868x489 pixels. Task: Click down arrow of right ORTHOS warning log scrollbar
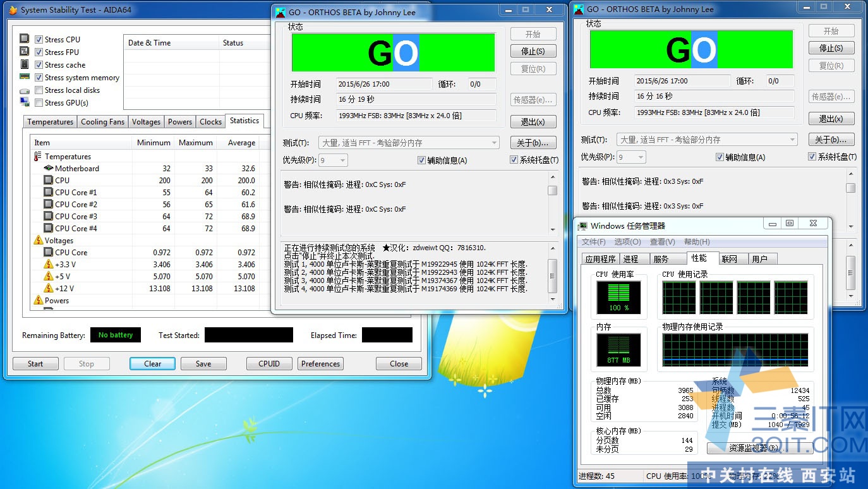tap(850, 227)
